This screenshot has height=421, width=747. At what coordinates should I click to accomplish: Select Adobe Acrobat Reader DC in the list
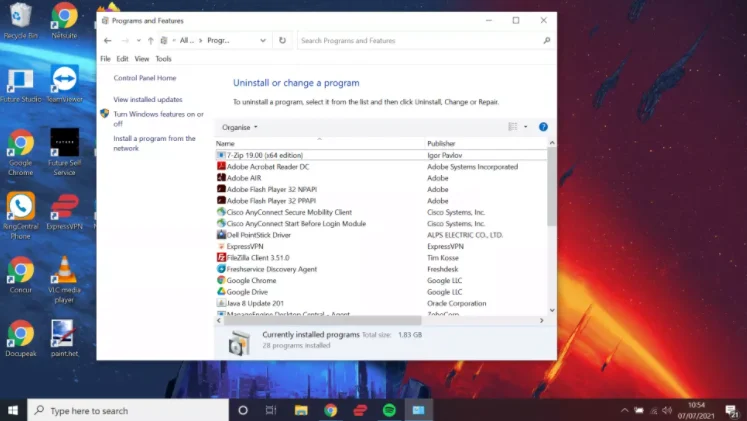(x=381, y=167)
